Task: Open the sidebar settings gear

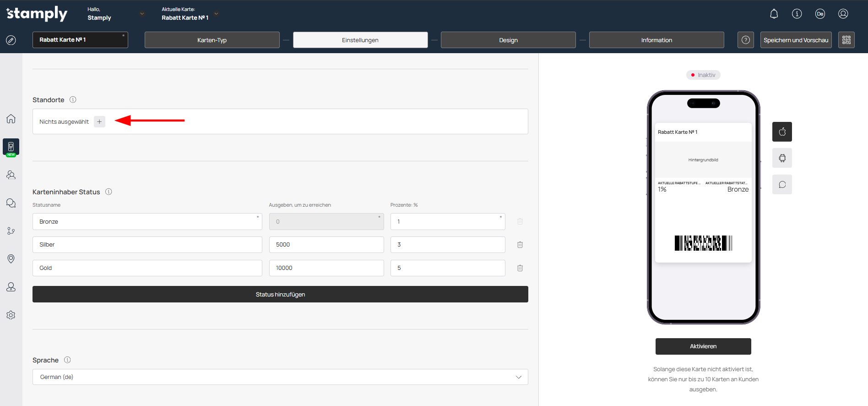Action: coord(11,315)
